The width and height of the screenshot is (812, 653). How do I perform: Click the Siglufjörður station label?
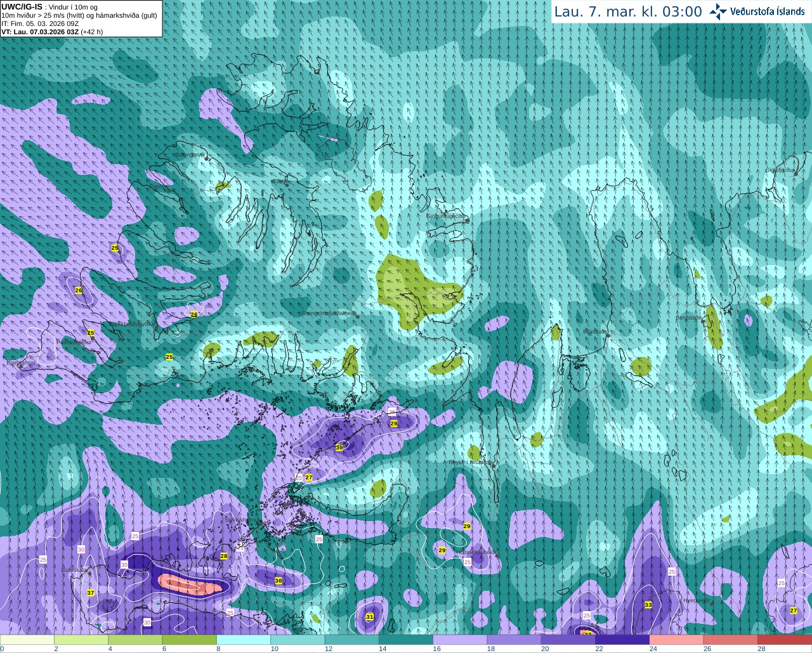(x=780, y=170)
